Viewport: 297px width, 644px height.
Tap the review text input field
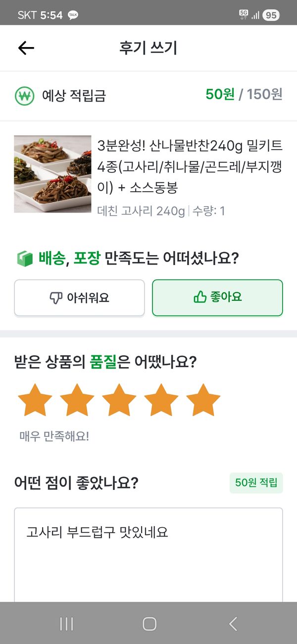148,555
